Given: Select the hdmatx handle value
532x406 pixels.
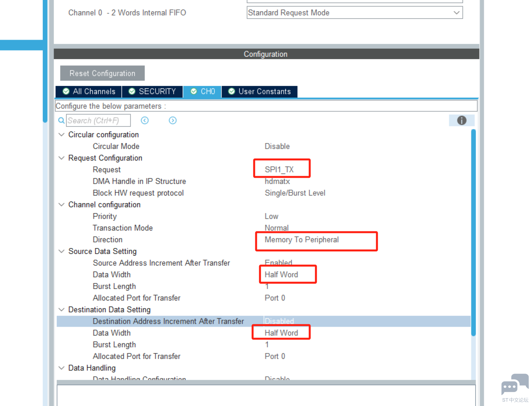Looking at the screenshot, I should (277, 181).
